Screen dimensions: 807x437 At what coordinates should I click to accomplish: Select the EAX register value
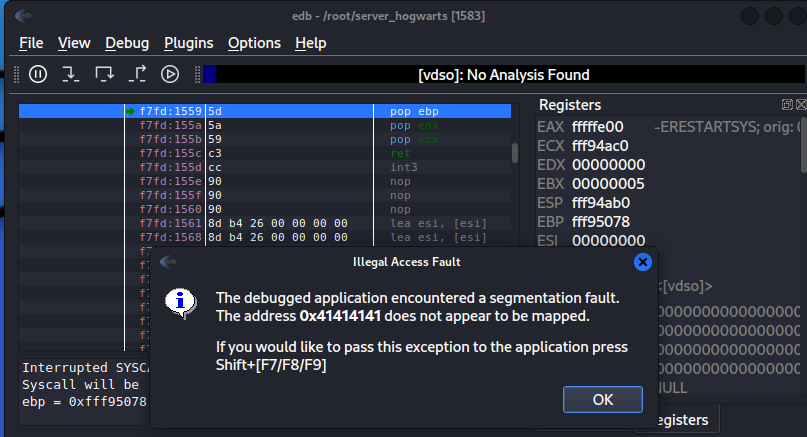598,127
